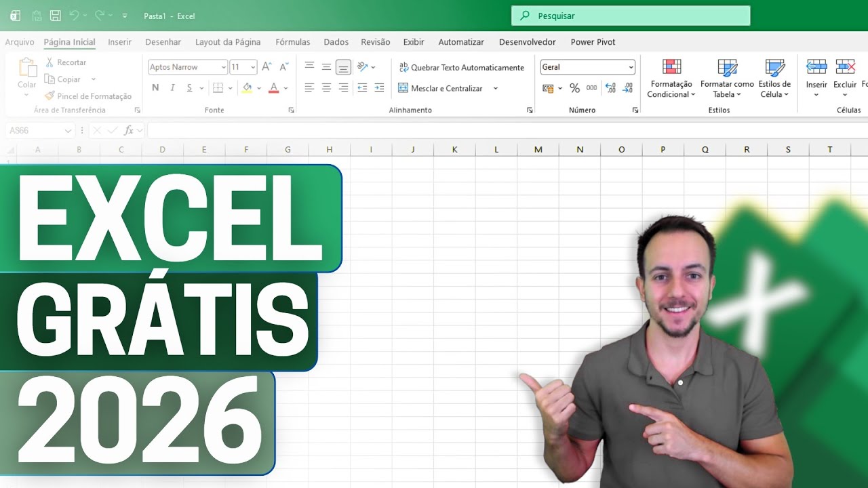Screen dimensions: 868x488
Task: Toggle underline S button
Action: (189, 88)
